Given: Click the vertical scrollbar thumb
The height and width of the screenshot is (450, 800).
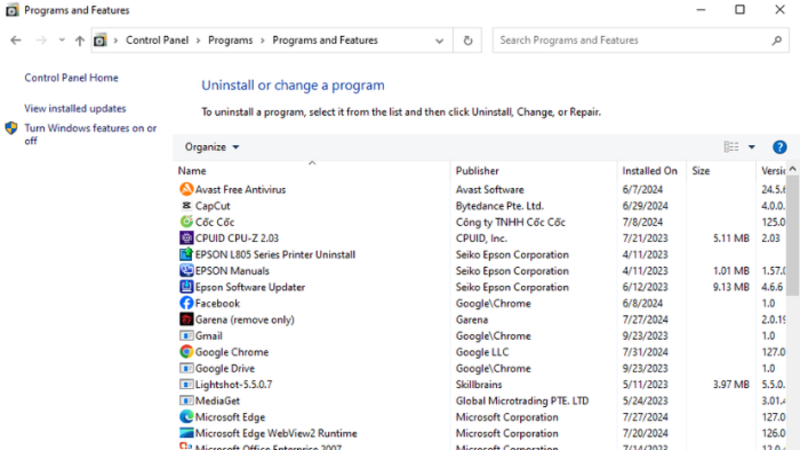Looking at the screenshot, I should pos(792,235).
